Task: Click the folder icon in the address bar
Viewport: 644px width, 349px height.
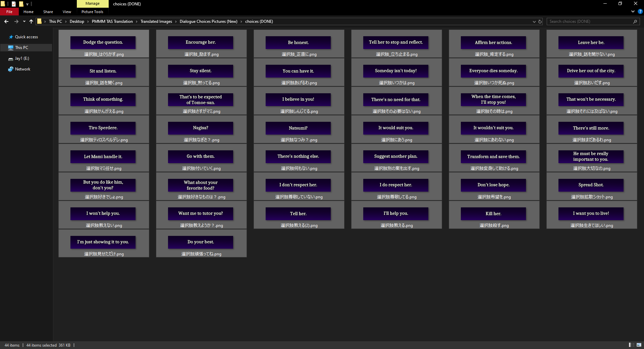Action: 39,21
